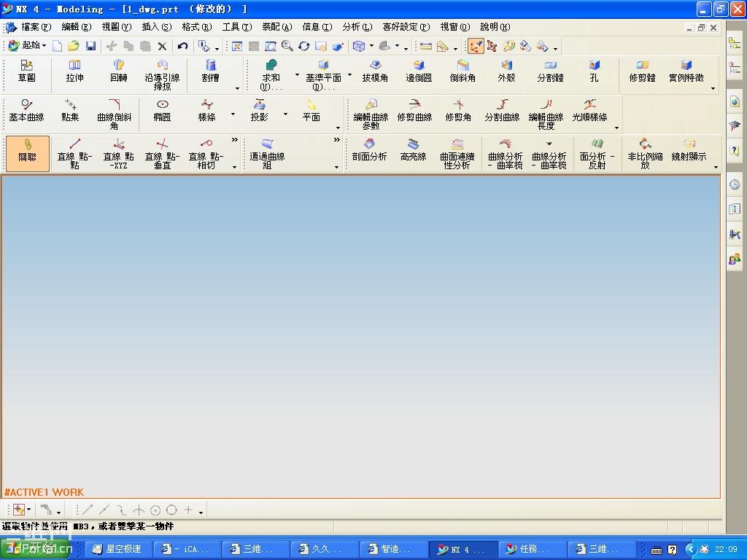Open the 喜好設定 preferences menu
The width and height of the screenshot is (747, 560).
(x=406, y=27)
